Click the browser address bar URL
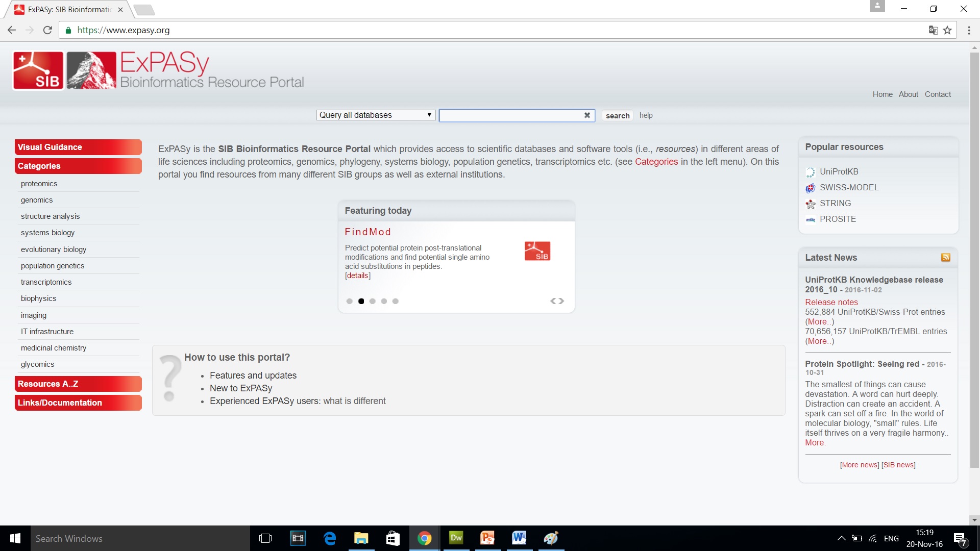This screenshot has height=551, width=980. point(124,30)
